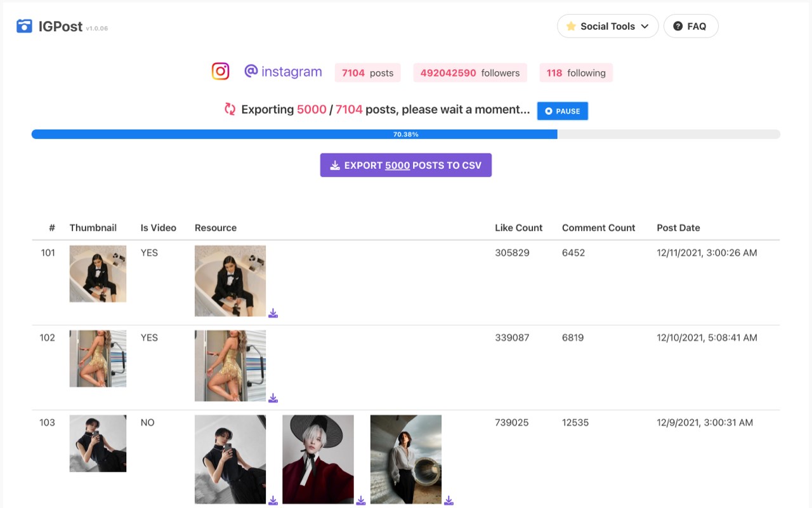
Task: Click the 118 following badge
Action: [x=576, y=72]
